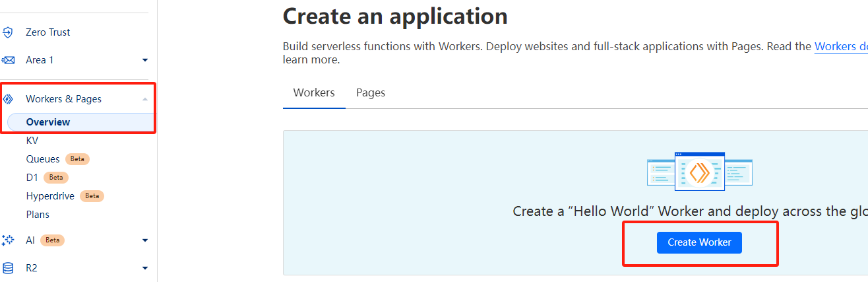Viewport: 868px width, 282px height.
Task: Click the AI sidebar label
Action: (x=30, y=240)
